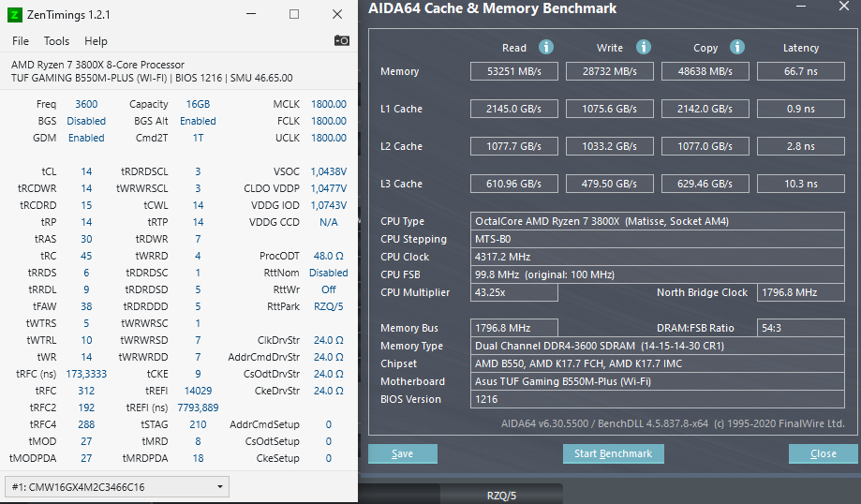The image size is (861, 504).
Task: Maximize the ZenTimings window
Action: [294, 14]
